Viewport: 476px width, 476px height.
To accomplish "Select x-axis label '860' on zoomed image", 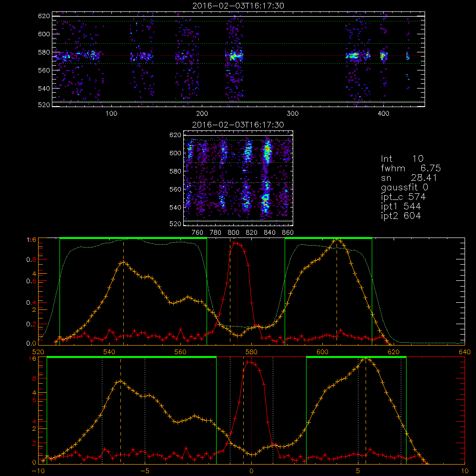I will coord(288,233).
